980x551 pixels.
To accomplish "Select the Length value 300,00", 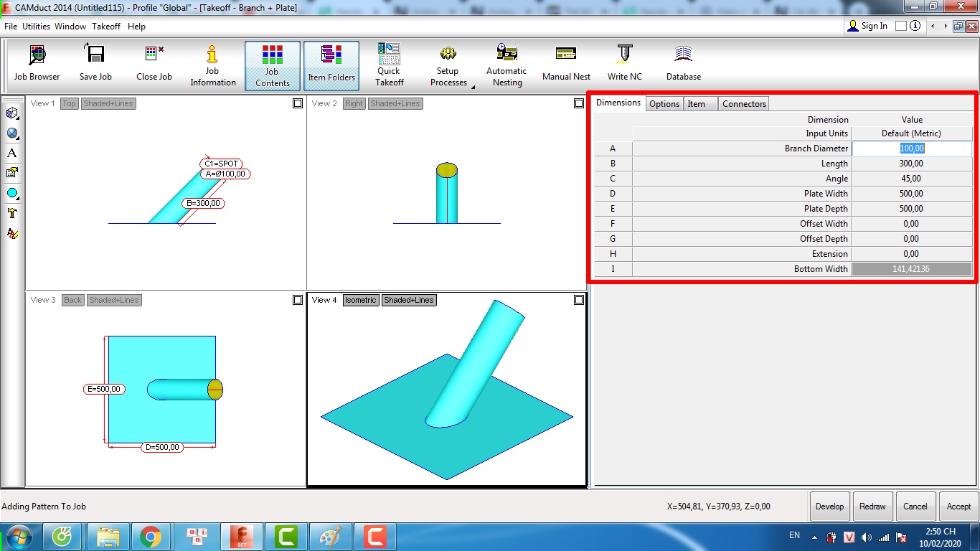I will pyautogui.click(x=912, y=164).
